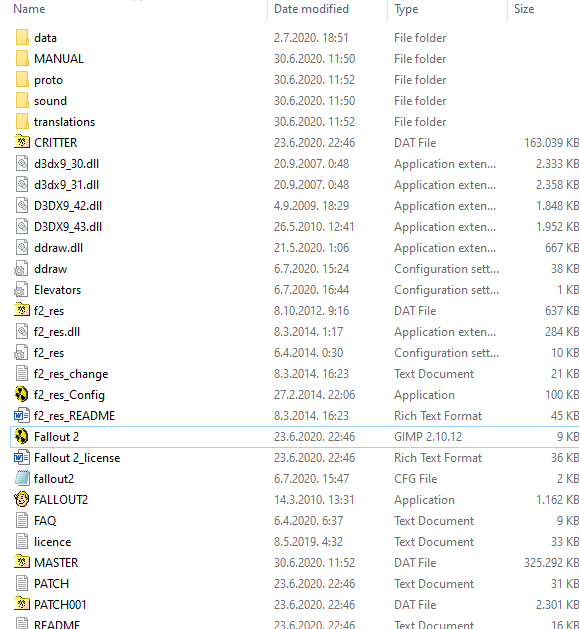Select the data folder icon
This screenshot has width=579, height=629.
(22, 37)
